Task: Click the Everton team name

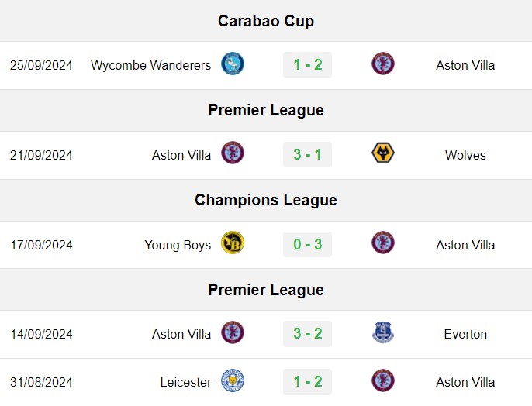Action: point(465,334)
